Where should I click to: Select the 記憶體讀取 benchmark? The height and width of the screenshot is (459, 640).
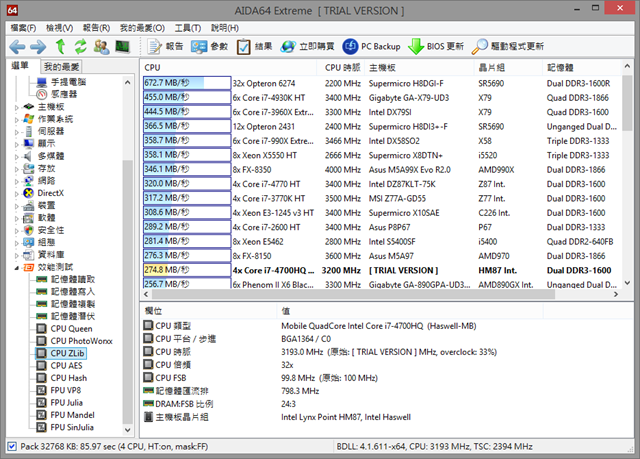pos(72,279)
